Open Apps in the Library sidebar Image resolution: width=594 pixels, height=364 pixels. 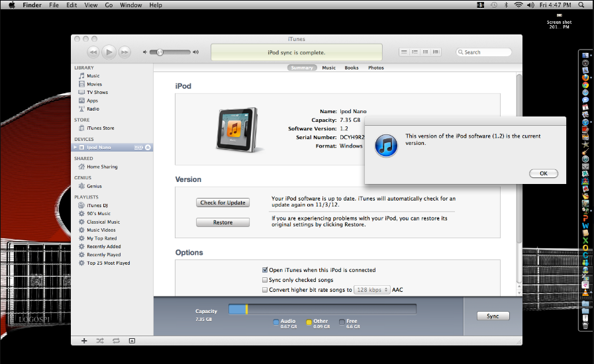pos(93,101)
